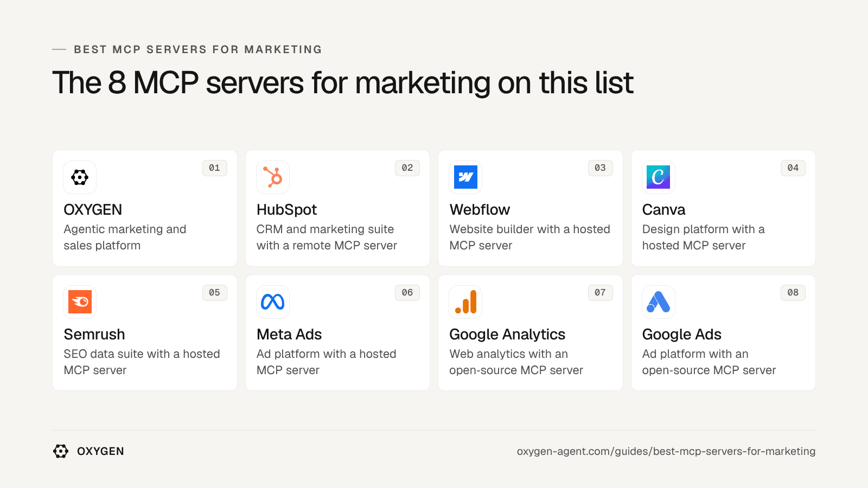Click the 03 number badge
Image resolution: width=868 pixels, height=488 pixels.
tap(600, 168)
